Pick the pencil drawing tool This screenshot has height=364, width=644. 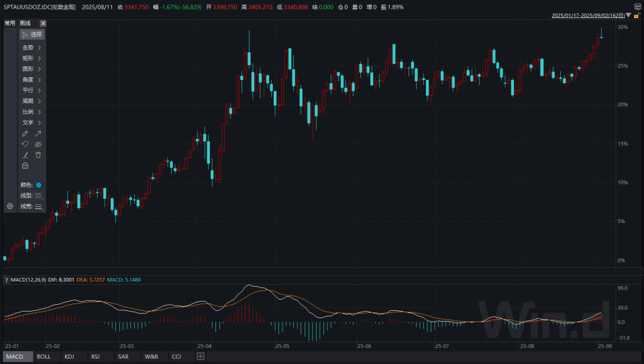(x=25, y=134)
